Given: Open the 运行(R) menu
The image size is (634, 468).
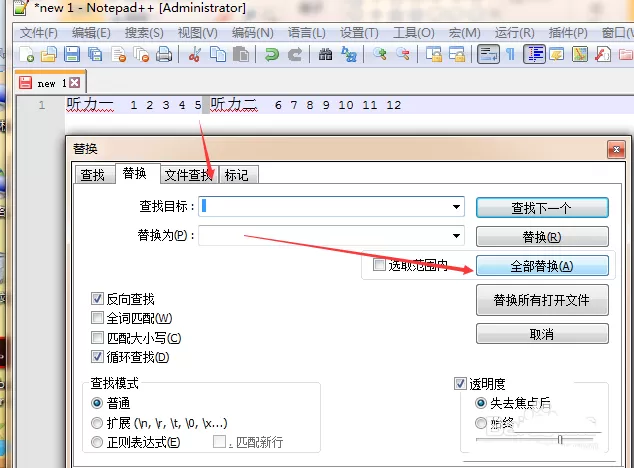Looking at the screenshot, I should tap(515, 33).
